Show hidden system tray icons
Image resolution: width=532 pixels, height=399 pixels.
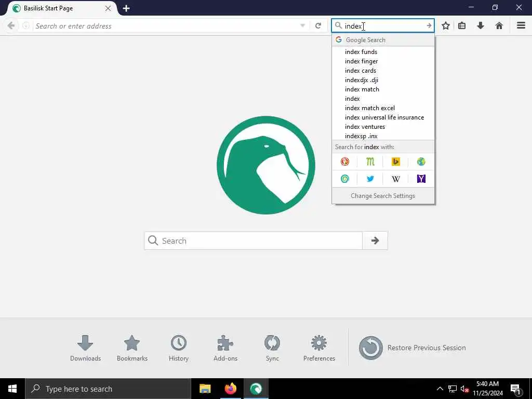coord(440,389)
